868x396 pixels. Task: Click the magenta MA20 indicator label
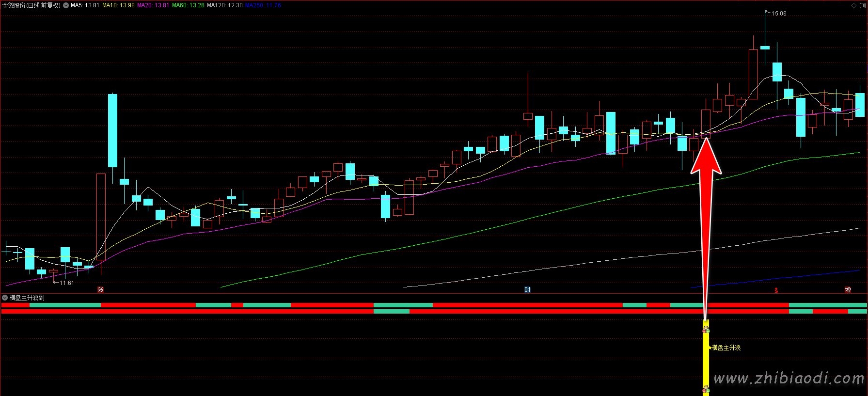(153, 5)
